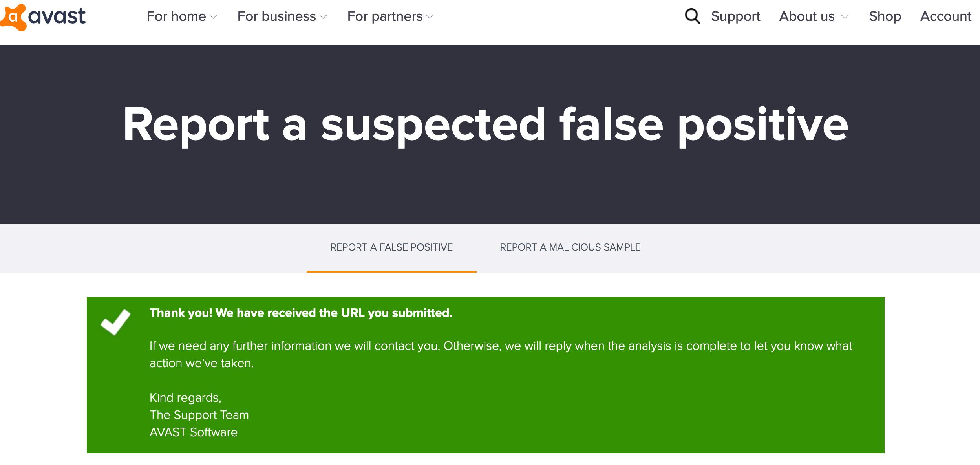The height and width of the screenshot is (465, 980).
Task: Click the AVAST Software signature line
Action: [194, 432]
